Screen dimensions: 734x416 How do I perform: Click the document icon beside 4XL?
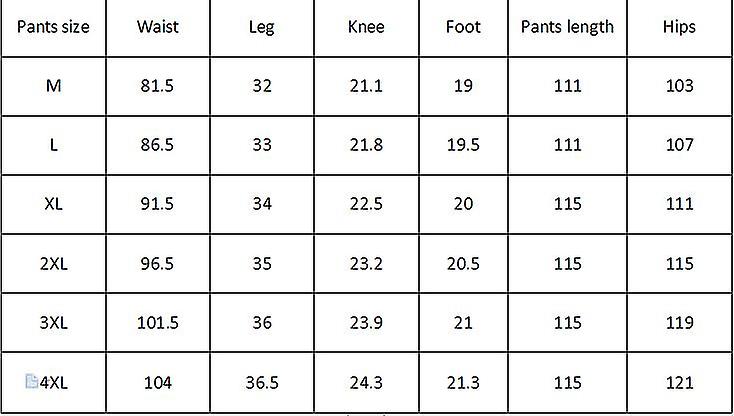[32, 381]
